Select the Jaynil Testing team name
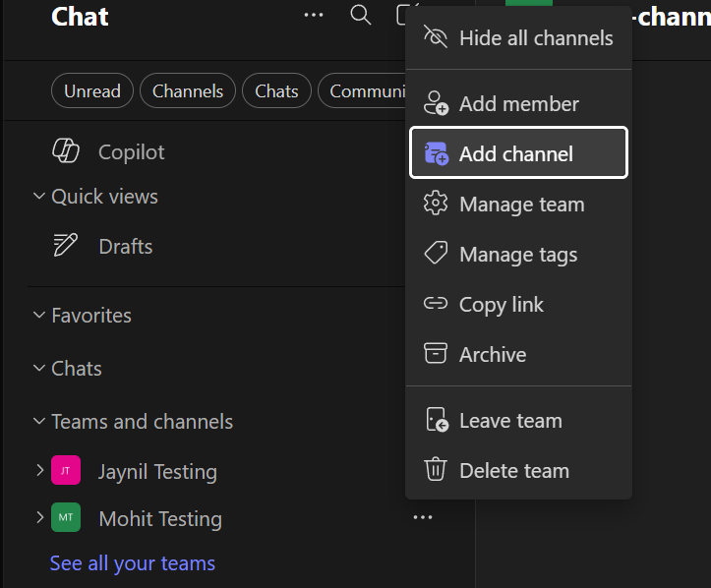 pyautogui.click(x=157, y=471)
